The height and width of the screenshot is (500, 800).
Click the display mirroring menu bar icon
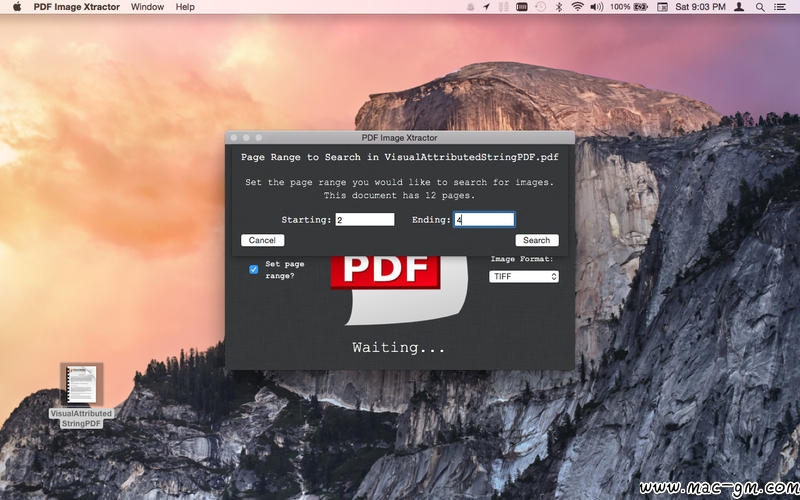(x=662, y=7)
